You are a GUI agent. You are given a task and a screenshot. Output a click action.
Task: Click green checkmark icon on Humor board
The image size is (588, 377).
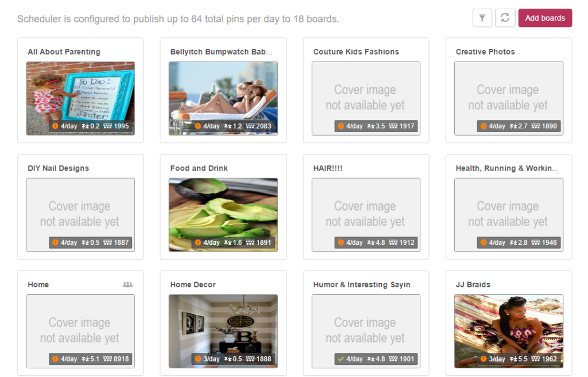pos(341,359)
